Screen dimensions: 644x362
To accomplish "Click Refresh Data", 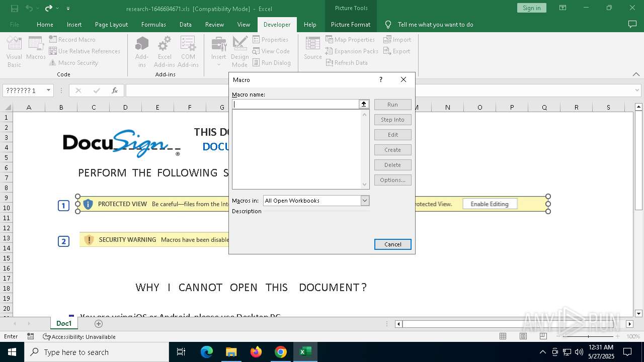I will (347, 63).
